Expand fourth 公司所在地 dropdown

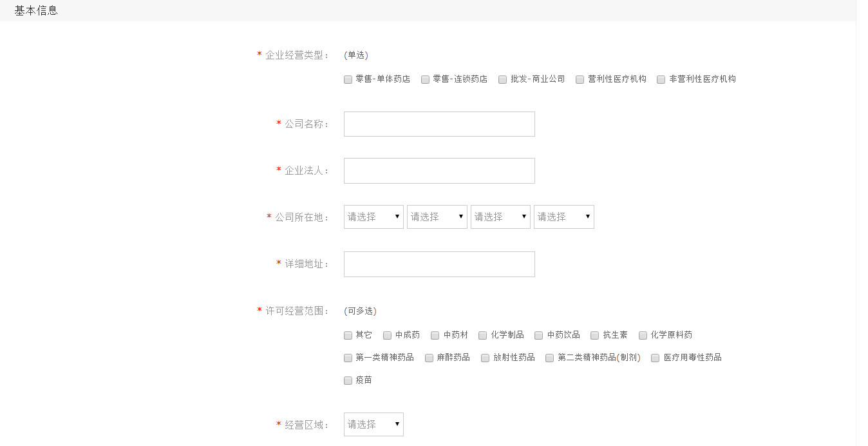click(x=563, y=217)
